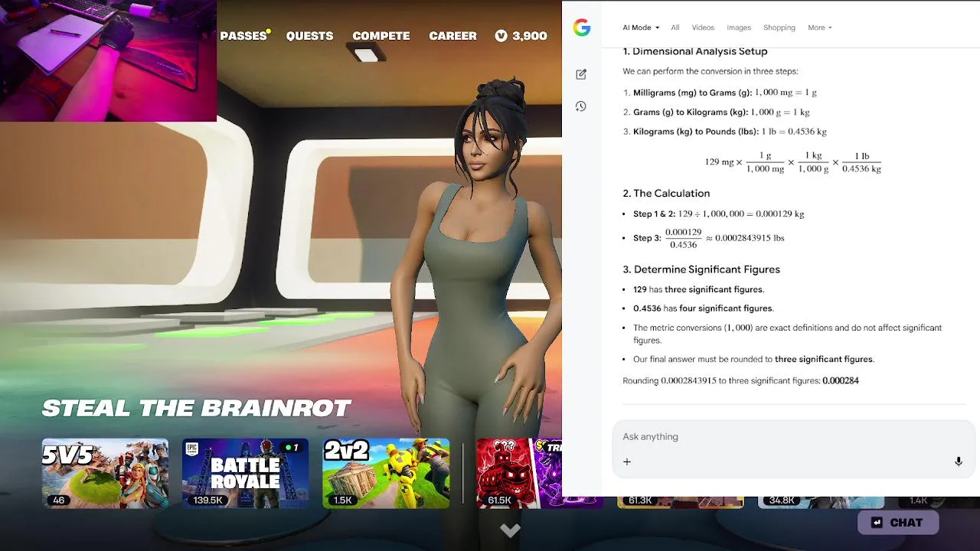Select the 5V5 game tile
The height and width of the screenshot is (551, 980).
tap(105, 473)
